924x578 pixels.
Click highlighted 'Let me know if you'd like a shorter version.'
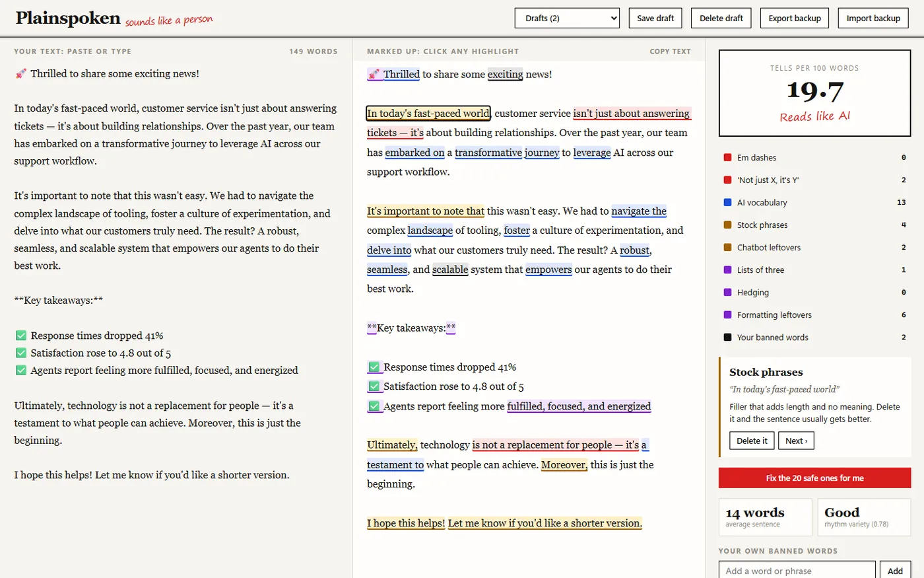[x=544, y=523]
